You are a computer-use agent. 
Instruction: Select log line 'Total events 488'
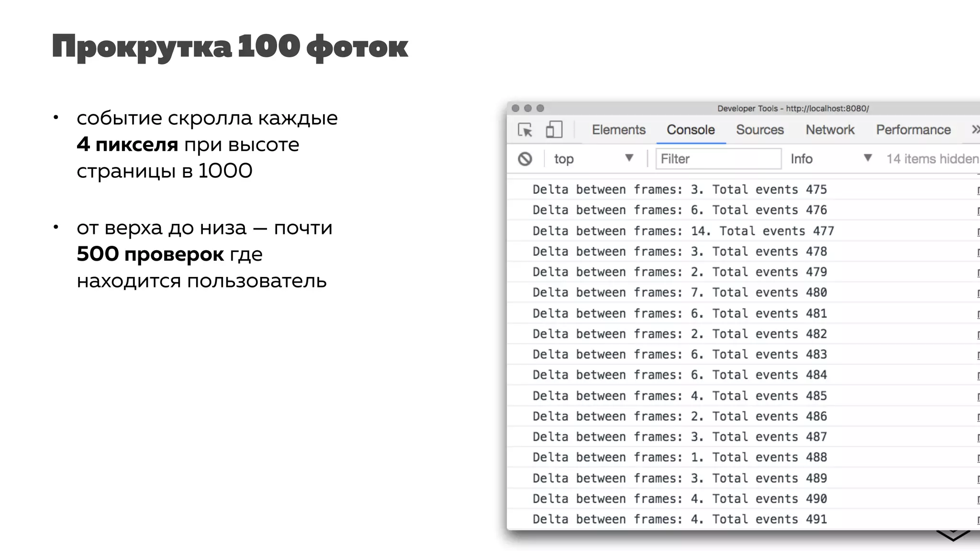tap(743, 457)
